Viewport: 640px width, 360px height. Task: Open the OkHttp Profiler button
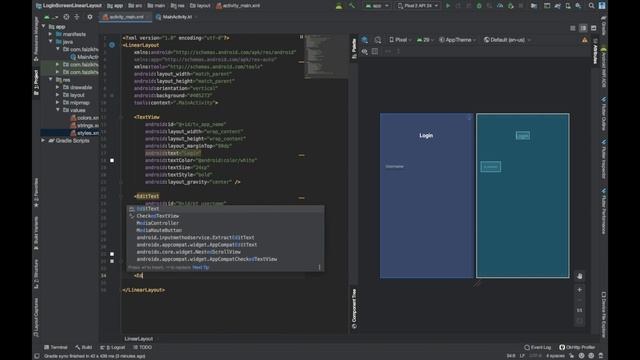pos(577,347)
